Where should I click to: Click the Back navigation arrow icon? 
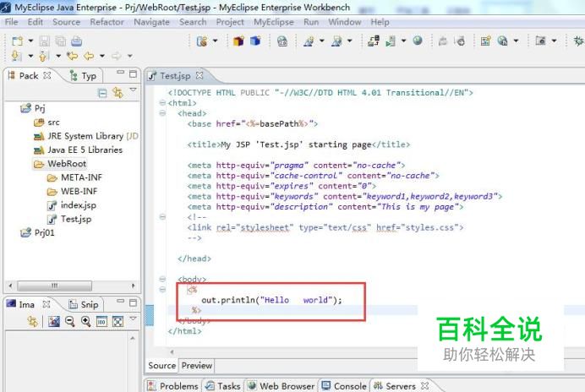click(89, 56)
